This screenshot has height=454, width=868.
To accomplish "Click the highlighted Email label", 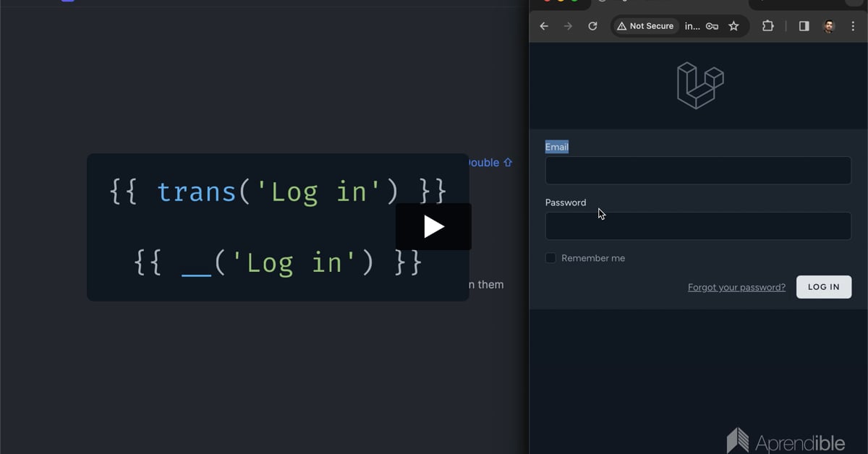I will click(x=557, y=147).
